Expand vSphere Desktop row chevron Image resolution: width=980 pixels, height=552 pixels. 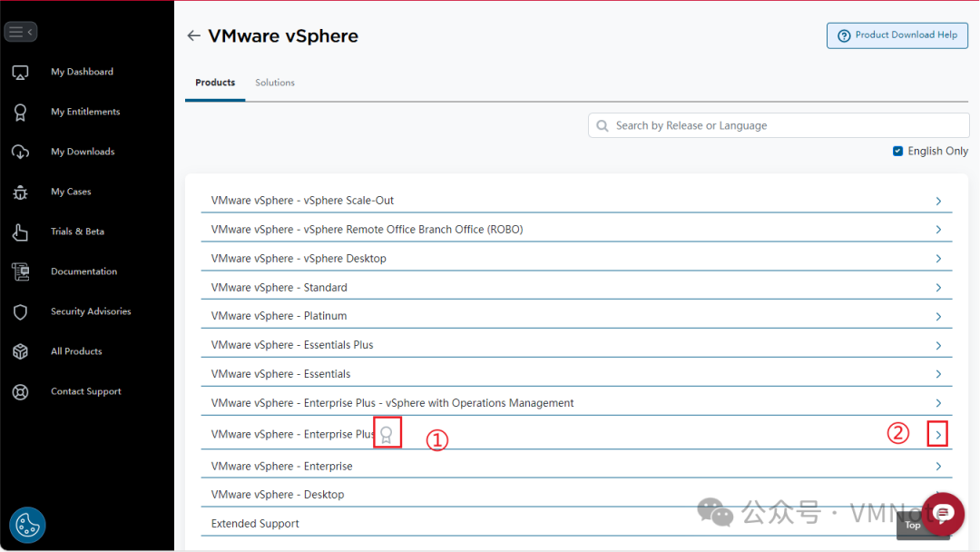coord(938,258)
